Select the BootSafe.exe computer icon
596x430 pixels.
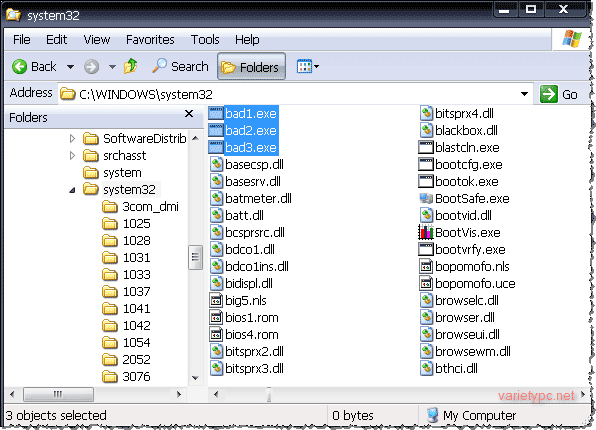426,198
